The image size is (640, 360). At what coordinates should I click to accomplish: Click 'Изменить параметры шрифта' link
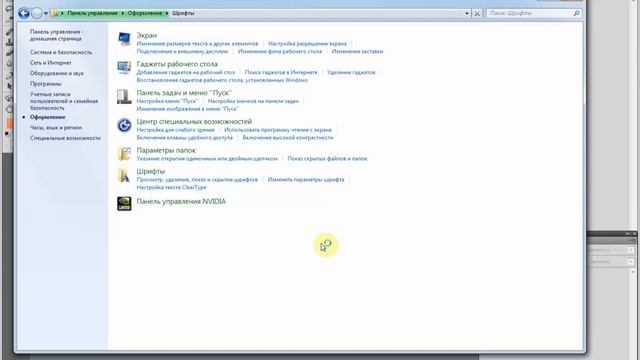[x=306, y=180]
